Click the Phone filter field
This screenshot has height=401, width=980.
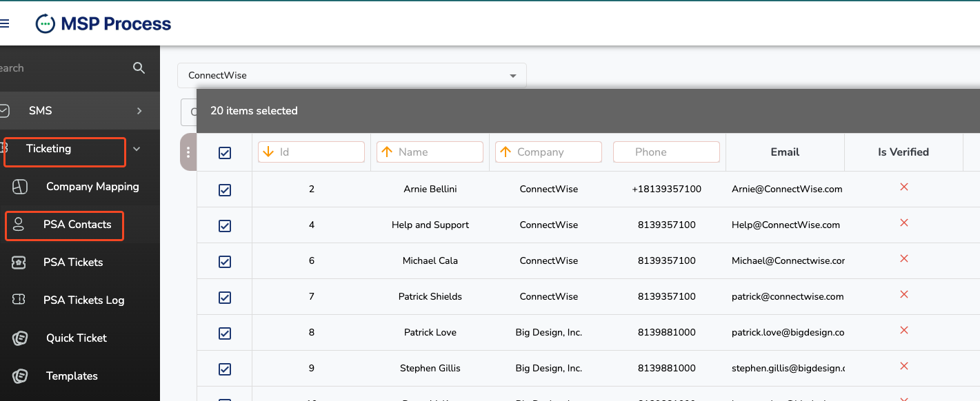pos(666,152)
